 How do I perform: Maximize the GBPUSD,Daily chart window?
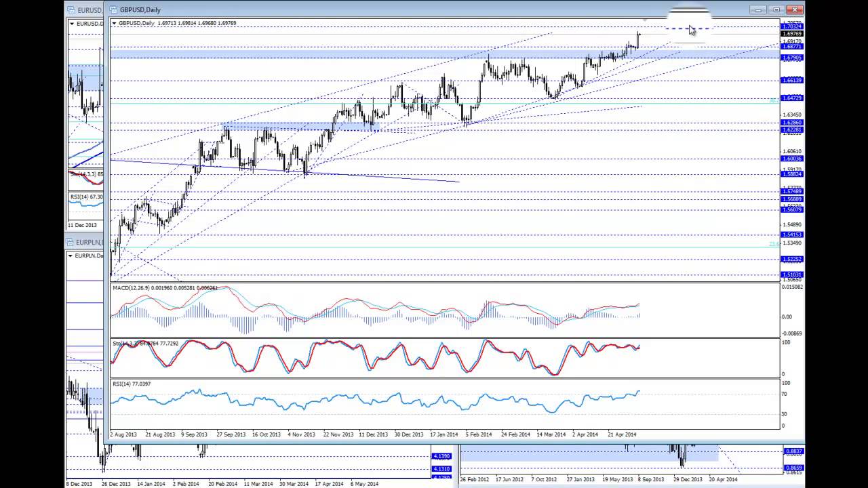pos(776,9)
